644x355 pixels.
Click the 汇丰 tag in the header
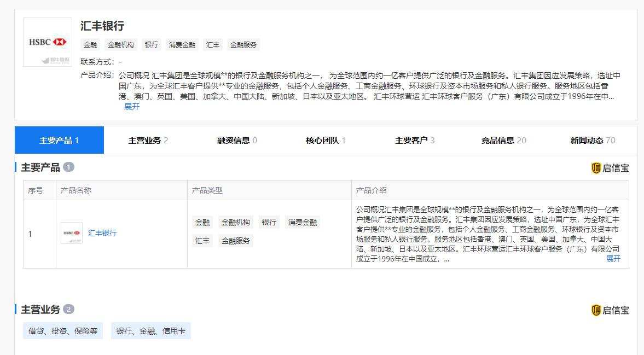point(213,45)
